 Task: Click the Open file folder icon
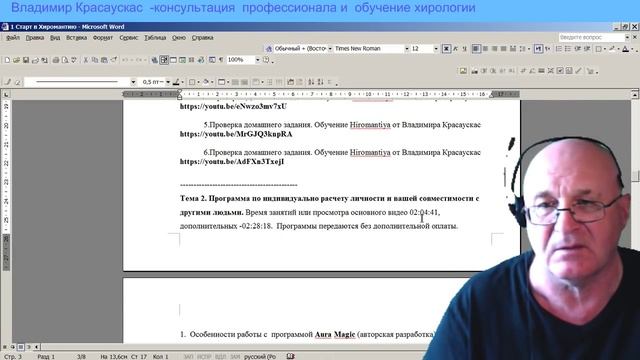tap(16, 60)
